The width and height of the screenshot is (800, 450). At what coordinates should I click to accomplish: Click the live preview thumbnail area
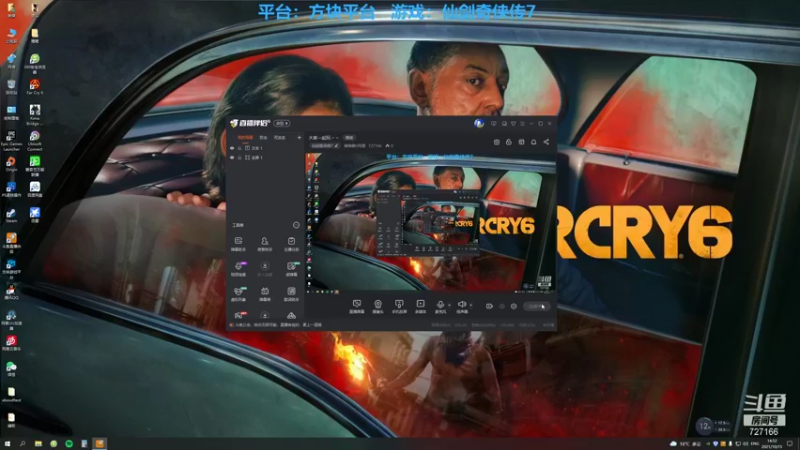click(x=430, y=223)
